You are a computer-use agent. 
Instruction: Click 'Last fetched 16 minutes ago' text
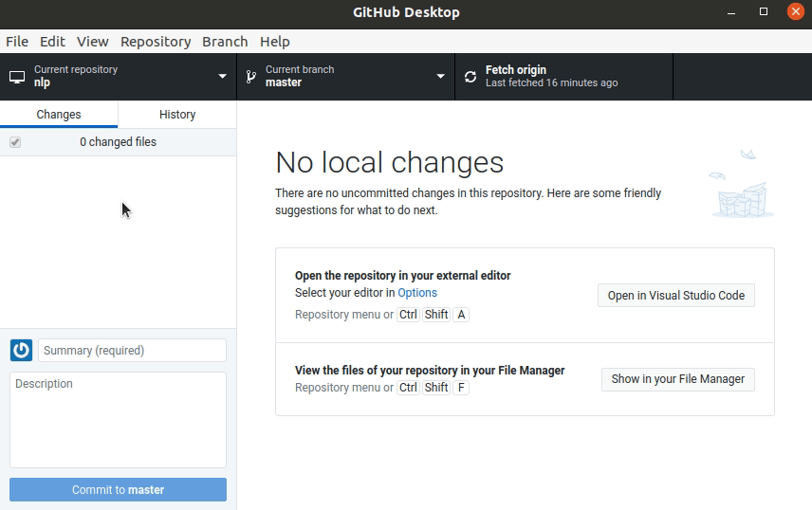tap(551, 82)
